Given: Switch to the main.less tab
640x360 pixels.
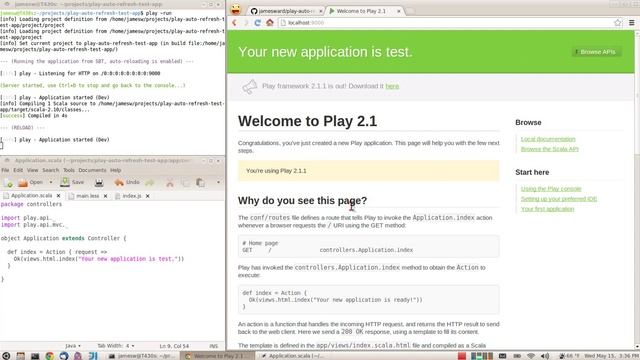Looking at the screenshot, I should [88, 196].
